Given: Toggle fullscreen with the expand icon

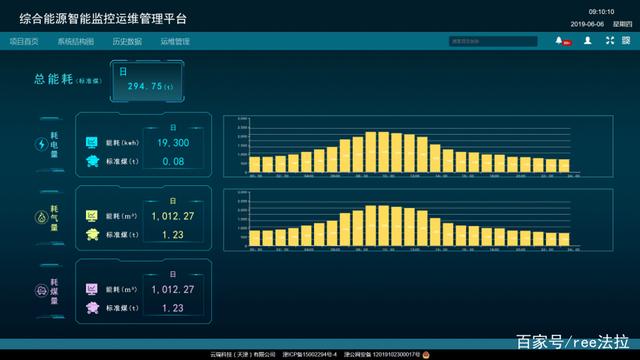Looking at the screenshot, I should coord(610,40).
